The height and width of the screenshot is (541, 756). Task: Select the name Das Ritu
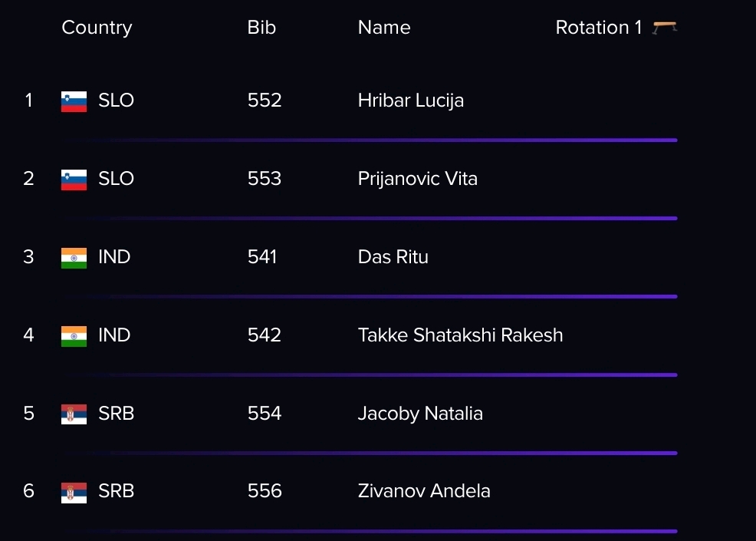click(x=393, y=257)
